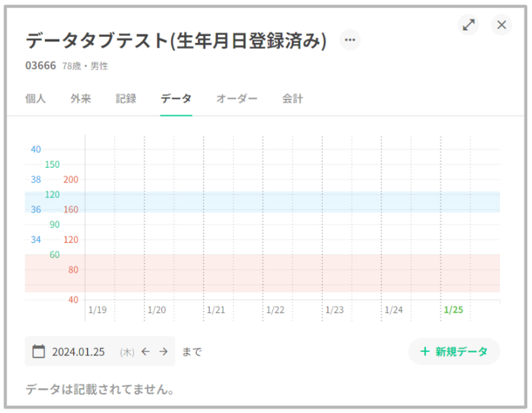532x413 pixels.
Task: Switch to the 外来 tab
Action: (x=81, y=99)
